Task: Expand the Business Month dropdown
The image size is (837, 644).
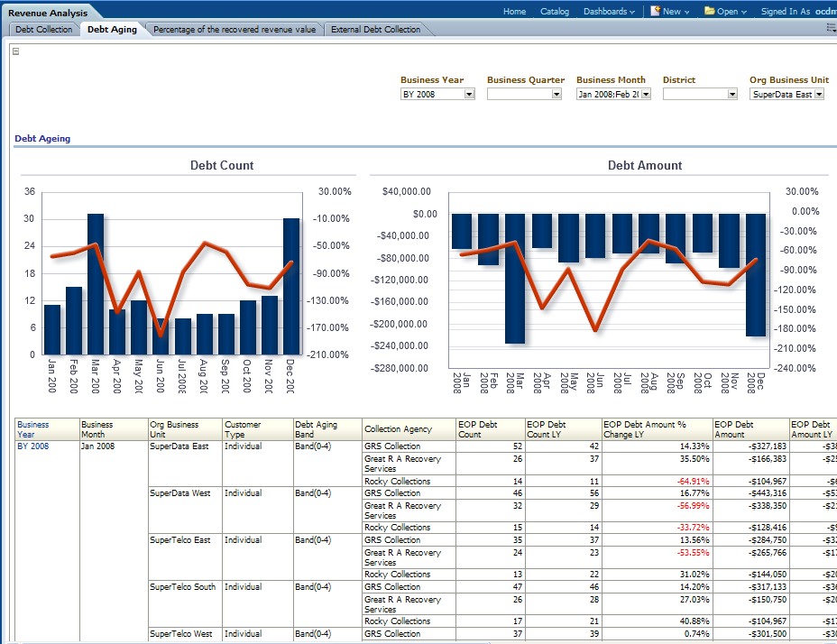Action: [646, 95]
